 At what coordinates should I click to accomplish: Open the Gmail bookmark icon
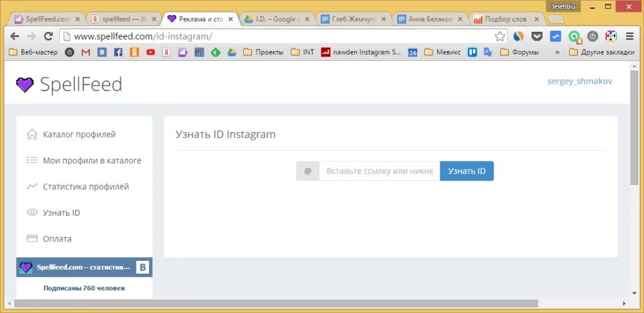coord(86,53)
